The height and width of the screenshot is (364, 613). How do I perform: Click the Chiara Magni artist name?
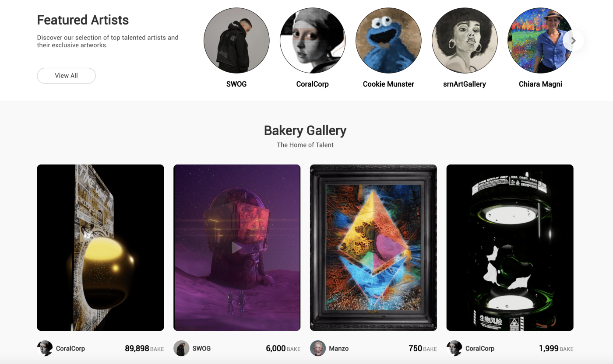click(540, 84)
